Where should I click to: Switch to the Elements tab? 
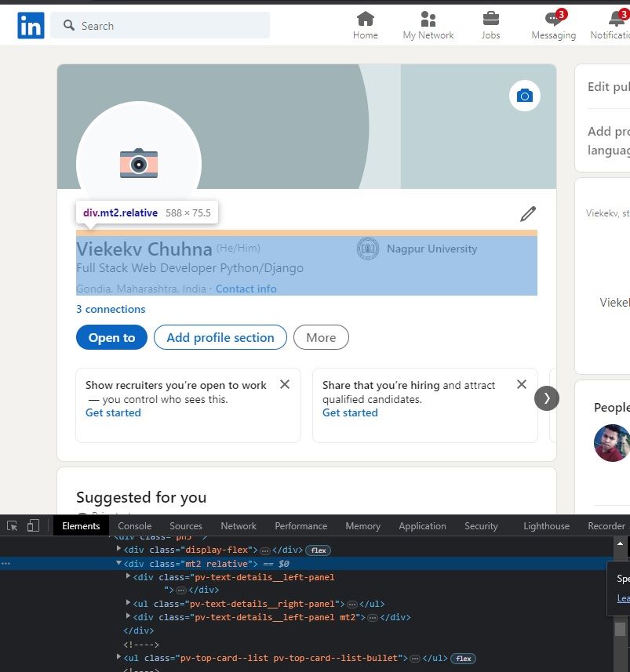click(81, 526)
